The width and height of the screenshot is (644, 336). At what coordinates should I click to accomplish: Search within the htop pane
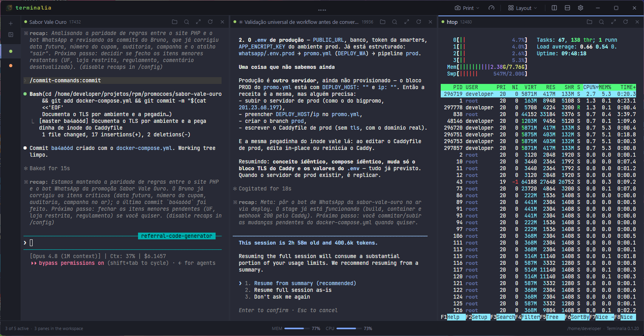(601, 22)
